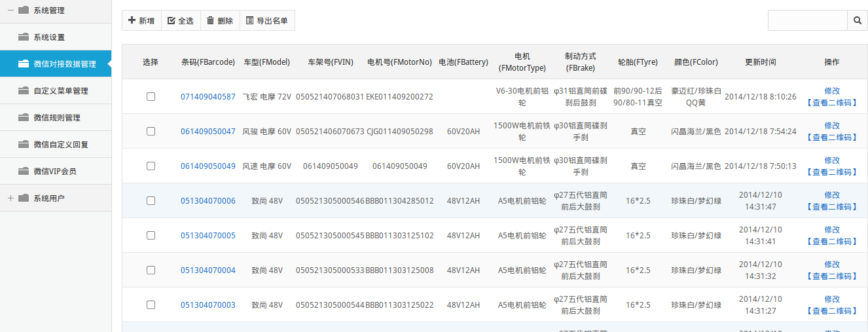Click the 导出名单 export button
The width and height of the screenshot is (868, 332).
pyautogui.click(x=267, y=21)
